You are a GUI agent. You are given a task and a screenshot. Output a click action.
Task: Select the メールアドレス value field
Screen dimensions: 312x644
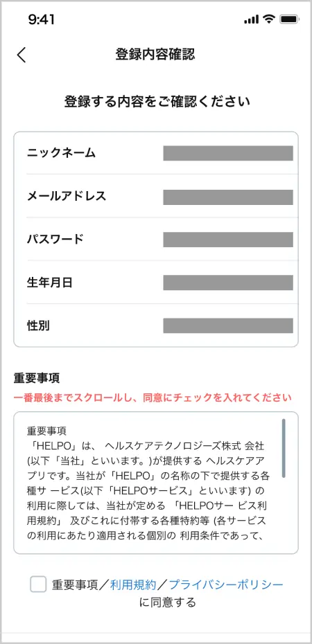227,197
